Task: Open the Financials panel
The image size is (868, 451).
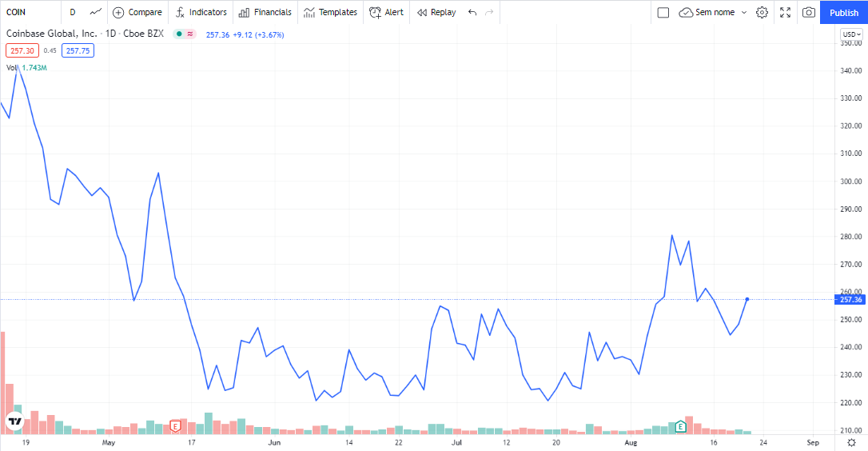Action: 265,12
